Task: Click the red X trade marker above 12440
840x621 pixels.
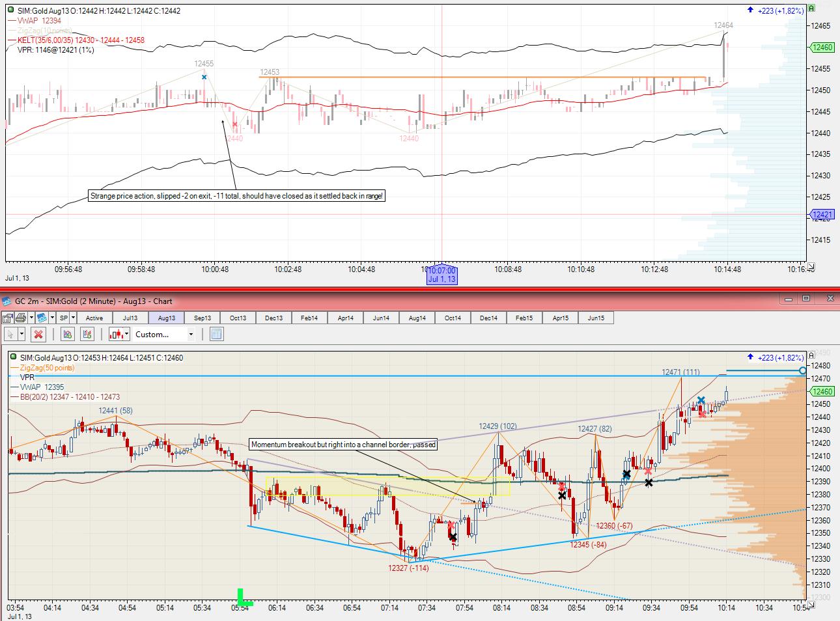Action: click(235, 124)
